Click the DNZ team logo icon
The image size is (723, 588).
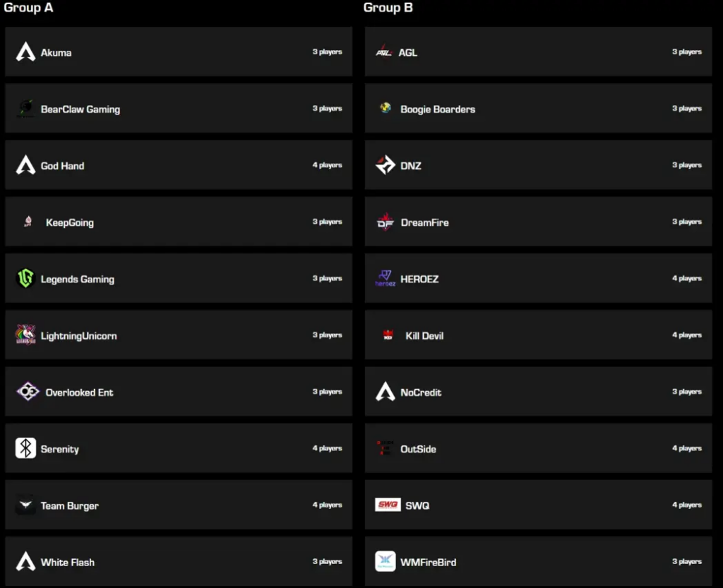[386, 165]
